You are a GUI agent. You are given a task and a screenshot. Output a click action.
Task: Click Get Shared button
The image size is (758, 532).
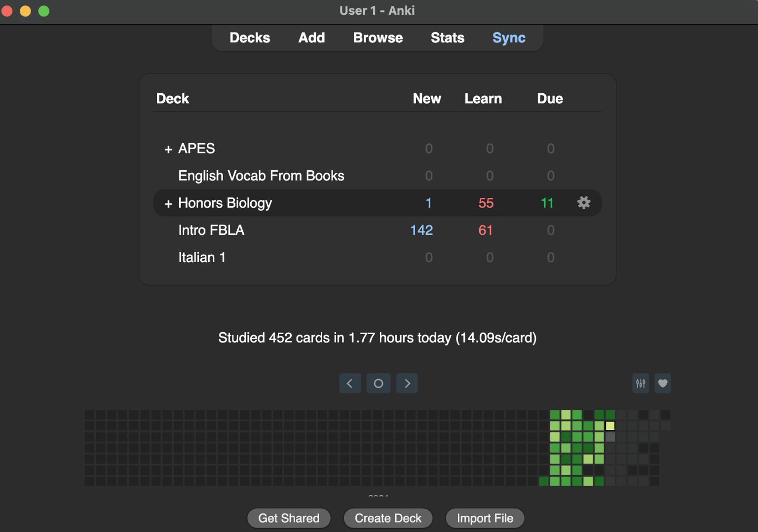[x=289, y=518]
